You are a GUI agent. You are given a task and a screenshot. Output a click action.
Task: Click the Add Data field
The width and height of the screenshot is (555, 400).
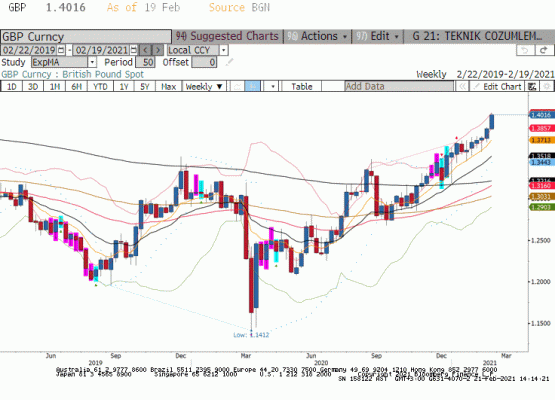(x=399, y=86)
